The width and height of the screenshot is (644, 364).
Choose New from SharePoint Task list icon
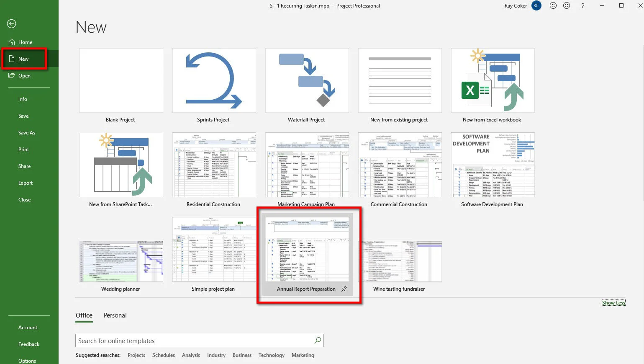point(121,165)
